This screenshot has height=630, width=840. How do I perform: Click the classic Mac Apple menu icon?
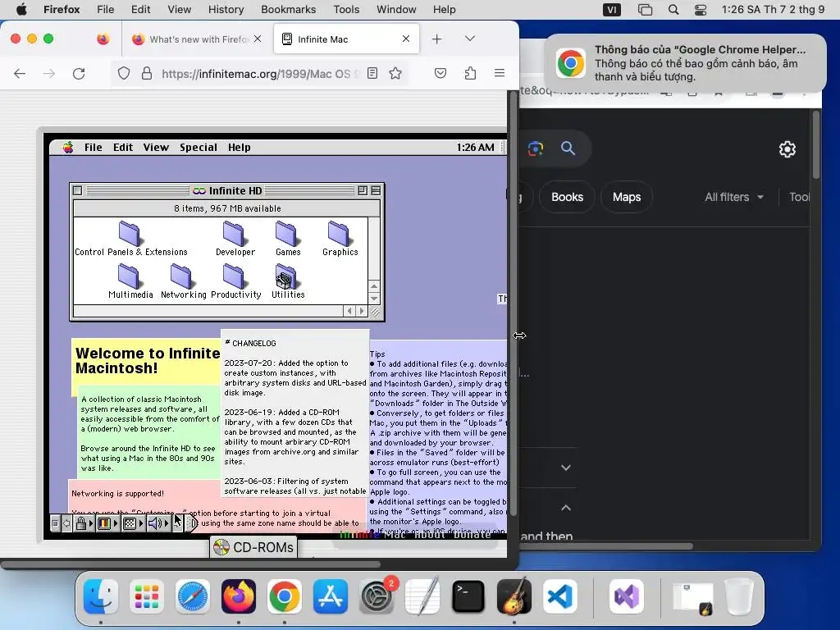68,148
